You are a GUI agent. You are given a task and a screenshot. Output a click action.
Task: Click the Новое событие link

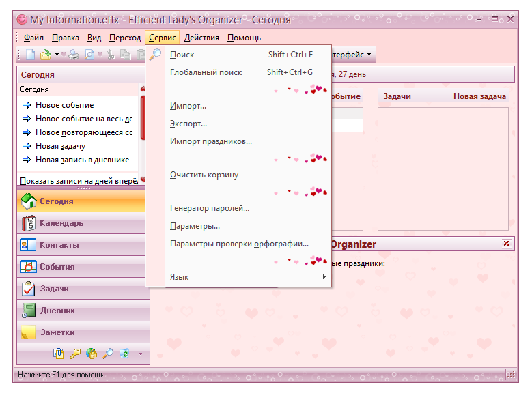click(x=64, y=105)
